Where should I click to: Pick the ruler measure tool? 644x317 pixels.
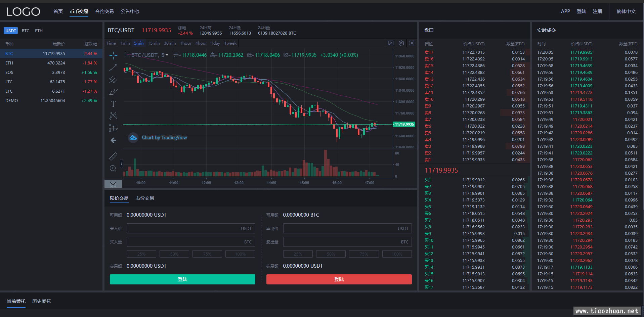[x=113, y=156]
